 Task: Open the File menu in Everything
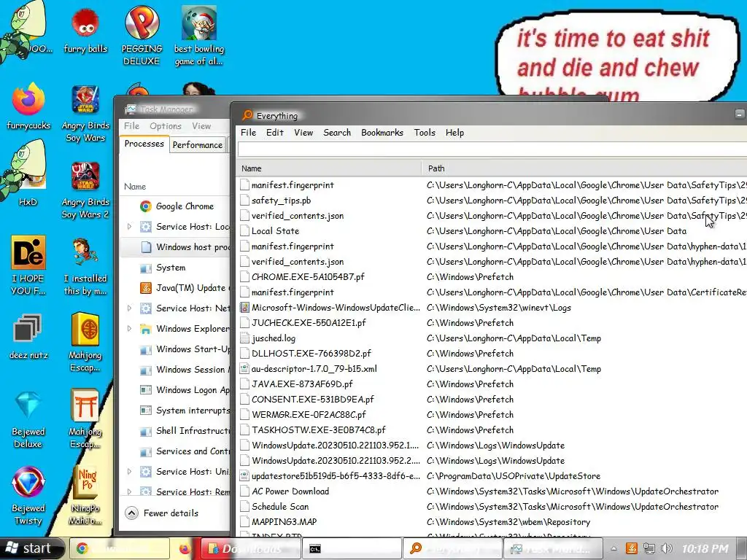pos(248,133)
